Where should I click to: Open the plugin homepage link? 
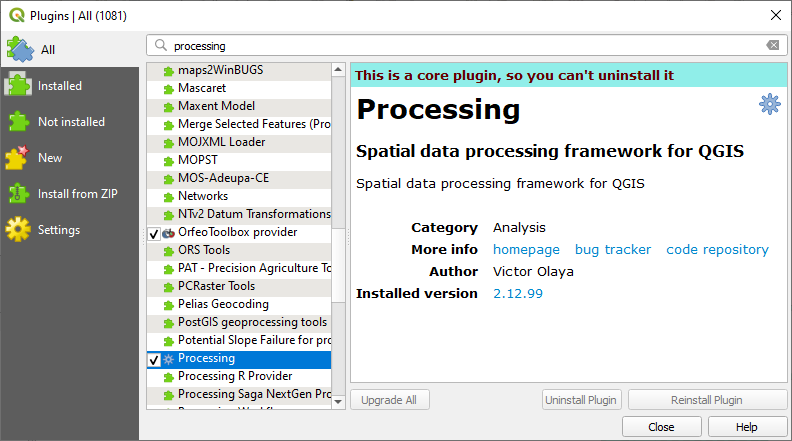(526, 249)
